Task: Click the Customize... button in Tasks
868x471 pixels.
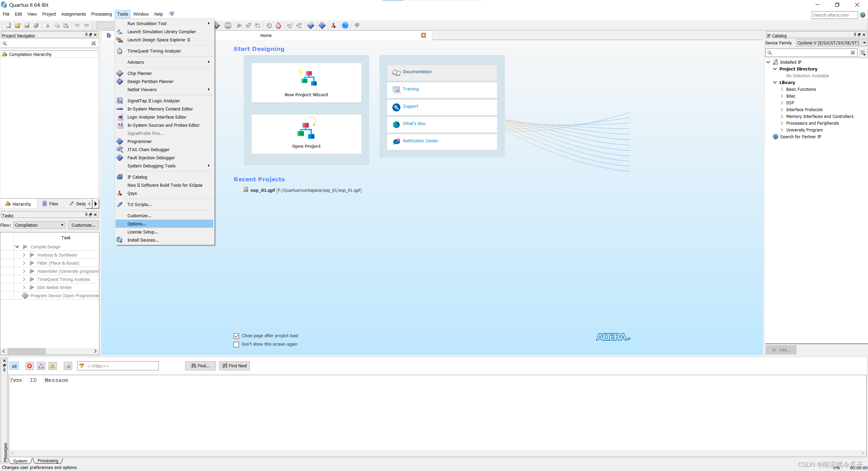Action: click(83, 225)
